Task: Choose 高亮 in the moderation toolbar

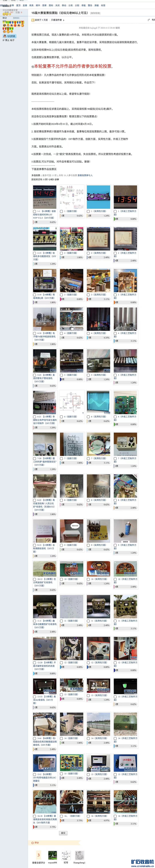Action: tap(31, 5)
